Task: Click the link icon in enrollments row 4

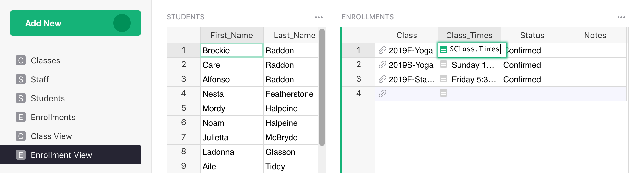Action: 382,94
